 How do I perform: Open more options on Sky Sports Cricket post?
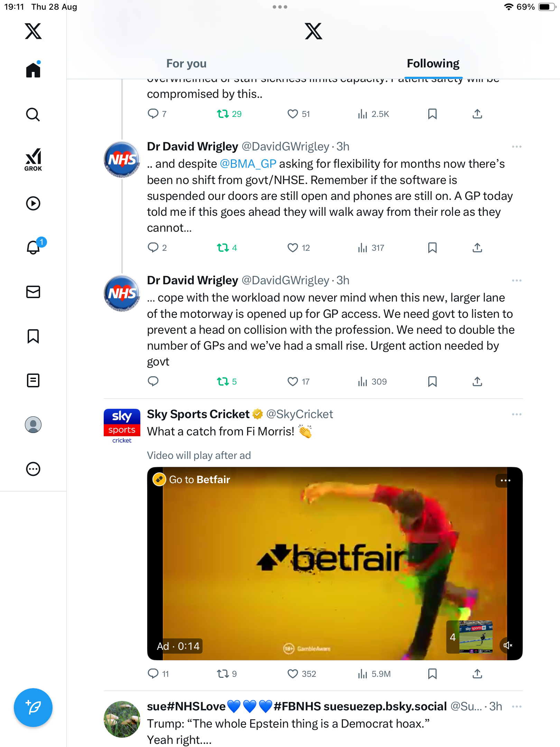coord(516,414)
